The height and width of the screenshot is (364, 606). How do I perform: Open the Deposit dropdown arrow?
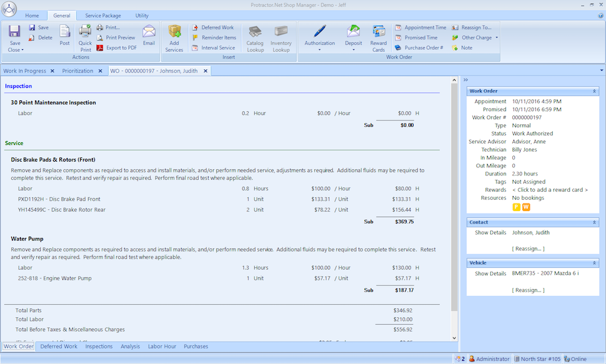pyautogui.click(x=354, y=50)
